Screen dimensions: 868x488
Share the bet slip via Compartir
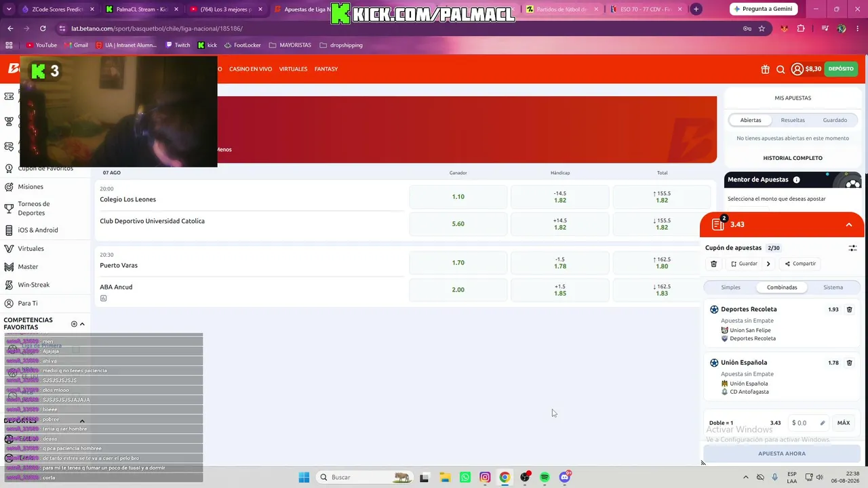pos(800,264)
